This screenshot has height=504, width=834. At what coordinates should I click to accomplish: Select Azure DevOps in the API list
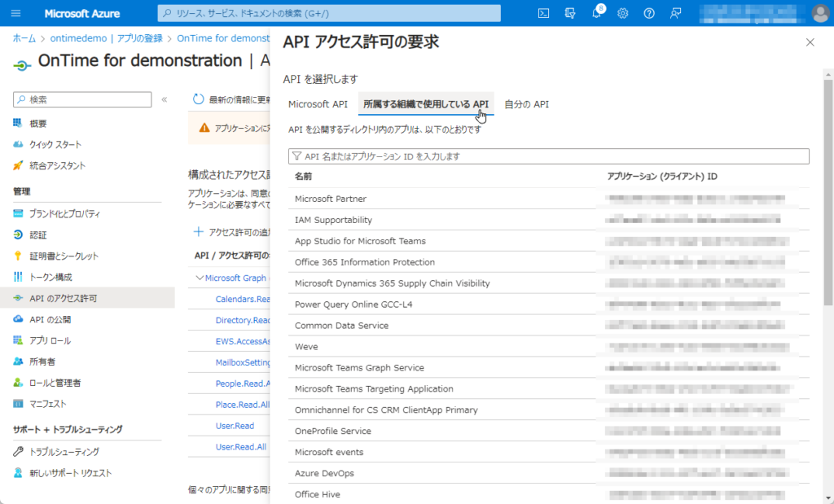[x=549, y=473]
